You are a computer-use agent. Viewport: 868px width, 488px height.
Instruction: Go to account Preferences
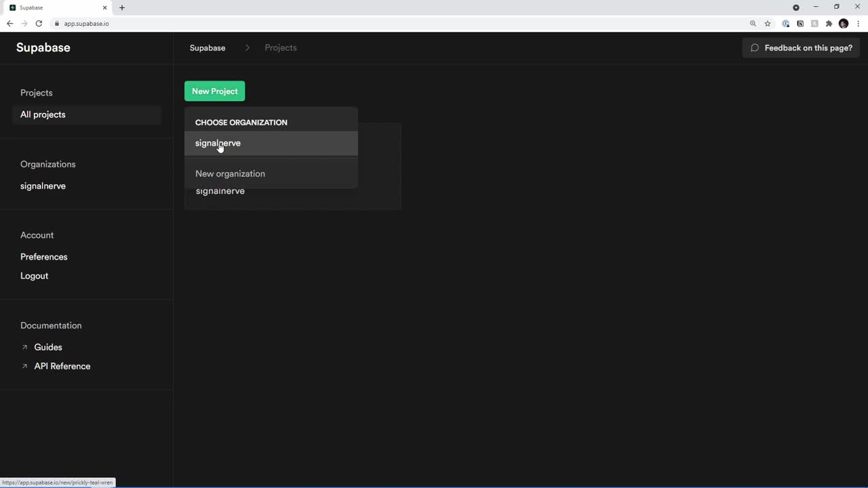[43, 257]
